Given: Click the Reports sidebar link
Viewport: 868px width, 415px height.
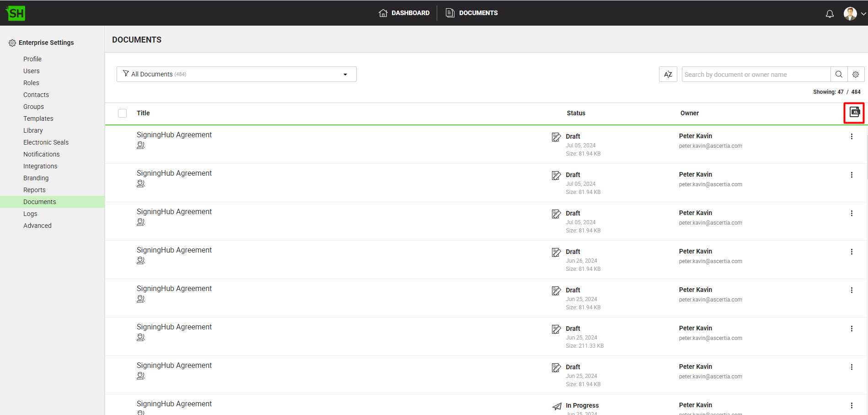Looking at the screenshot, I should click(x=34, y=190).
